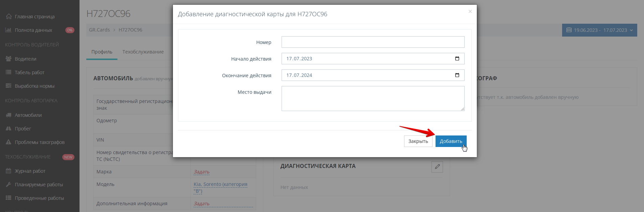Click warning triangle icon beside Проблемы тахографов
Image resolution: width=644 pixels, height=212 pixels.
click(8, 142)
